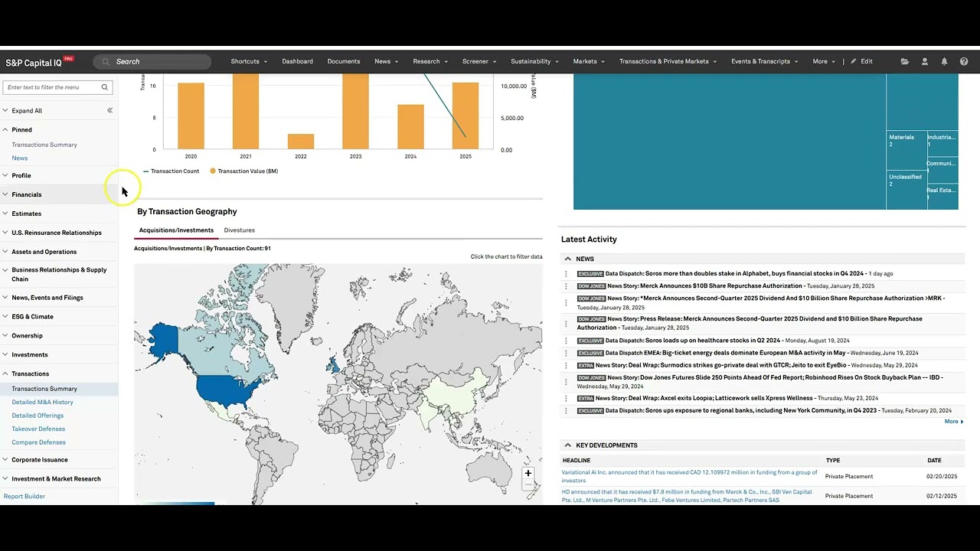Open the help question mark icon
980x551 pixels.
coord(964,61)
